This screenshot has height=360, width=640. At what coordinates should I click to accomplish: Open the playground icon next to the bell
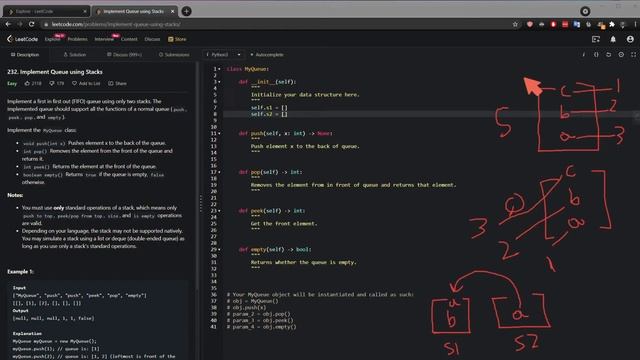pyautogui.click(x=596, y=39)
